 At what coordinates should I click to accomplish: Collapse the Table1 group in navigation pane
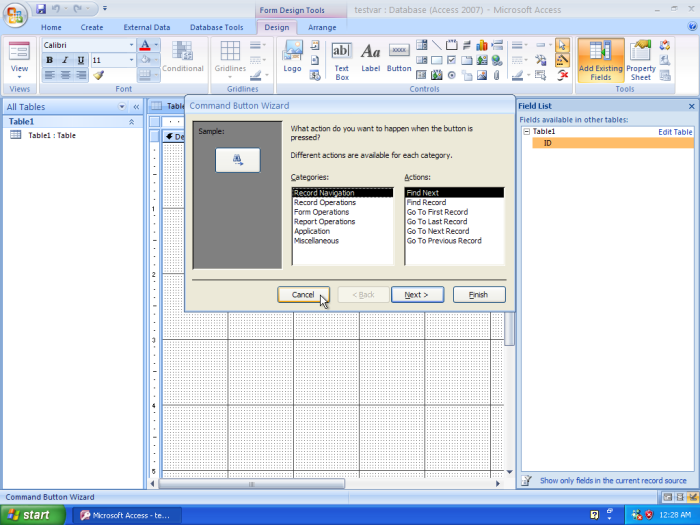pos(132,121)
